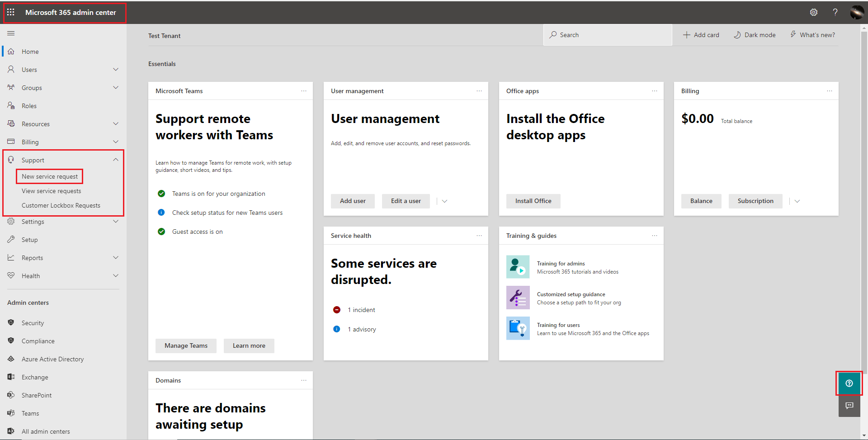
Task: Open Azure Active Directory admin center
Action: (x=52, y=359)
